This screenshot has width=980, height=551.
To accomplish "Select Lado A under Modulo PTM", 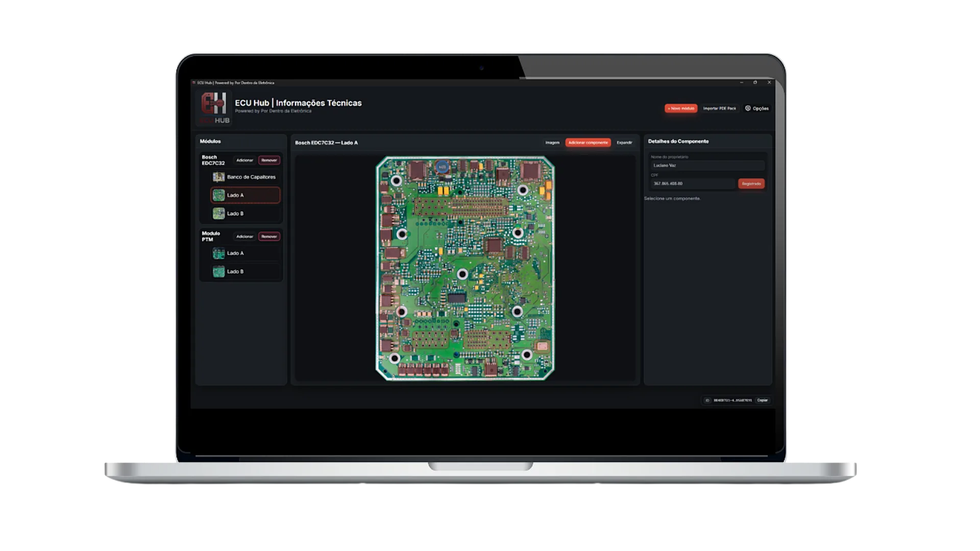I will (246, 253).
